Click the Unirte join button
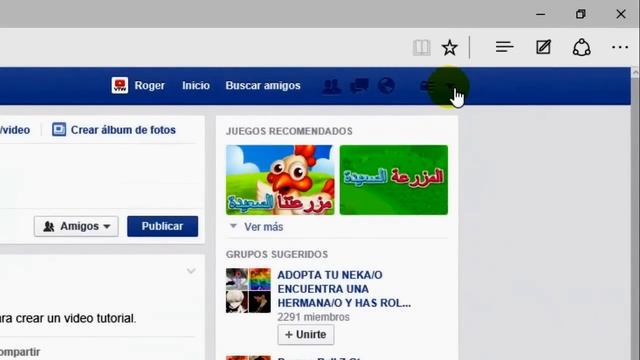 tap(306, 335)
